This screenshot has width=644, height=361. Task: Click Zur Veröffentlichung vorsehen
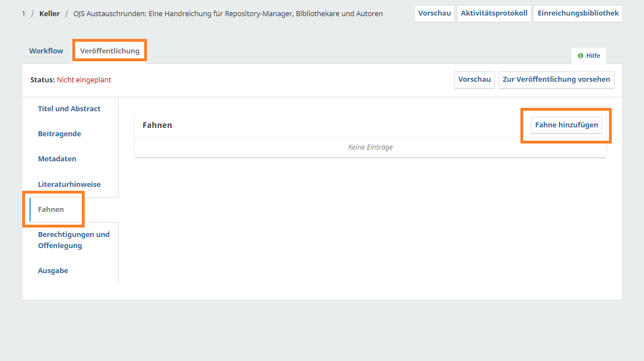pos(556,80)
